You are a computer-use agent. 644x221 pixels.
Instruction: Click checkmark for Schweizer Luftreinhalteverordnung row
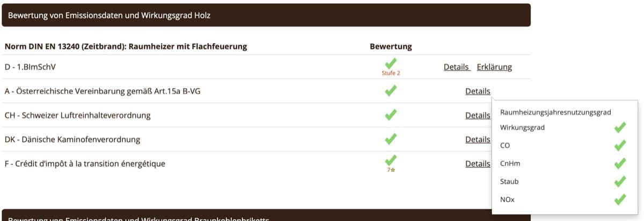[391, 115]
